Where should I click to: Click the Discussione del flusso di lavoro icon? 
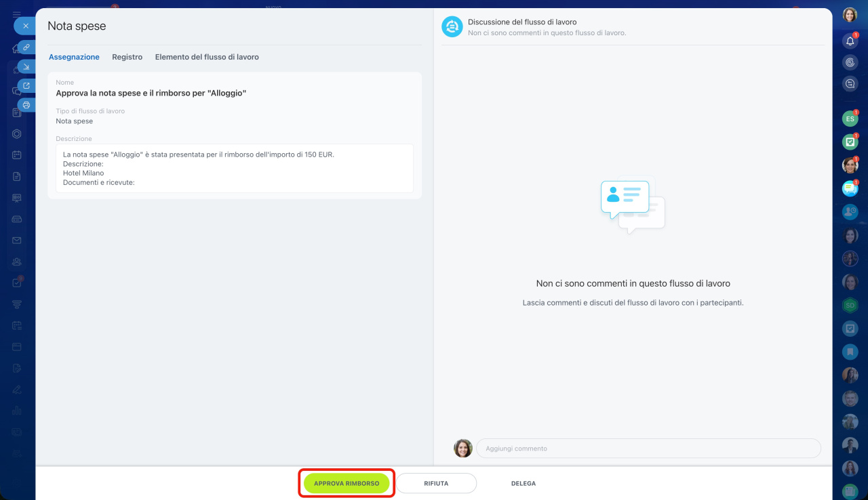click(x=452, y=27)
